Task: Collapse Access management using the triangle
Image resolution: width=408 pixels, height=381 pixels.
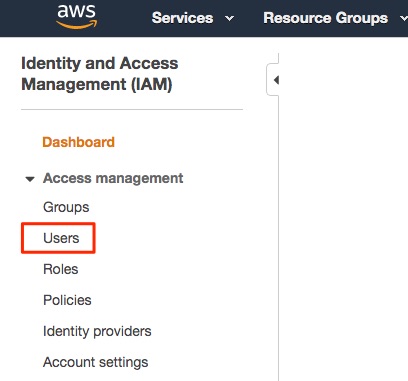Action: [x=30, y=179]
